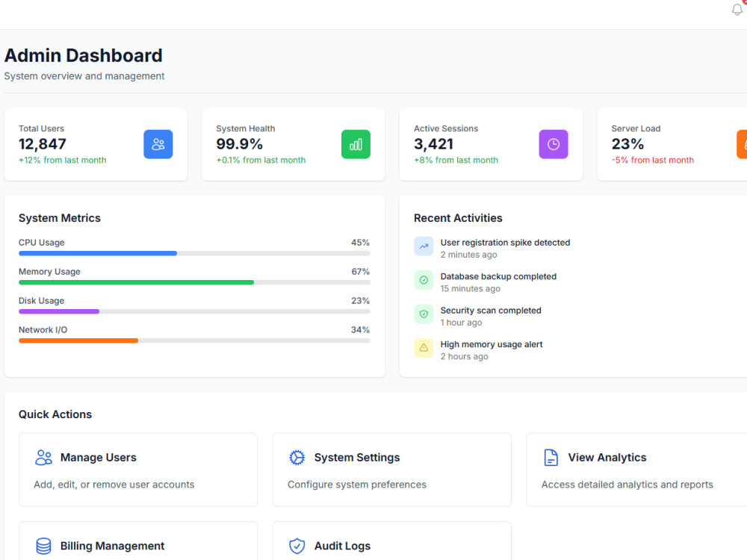The height and width of the screenshot is (560, 747).
Task: Click 'Security scan completed' activity
Action: coord(491,310)
